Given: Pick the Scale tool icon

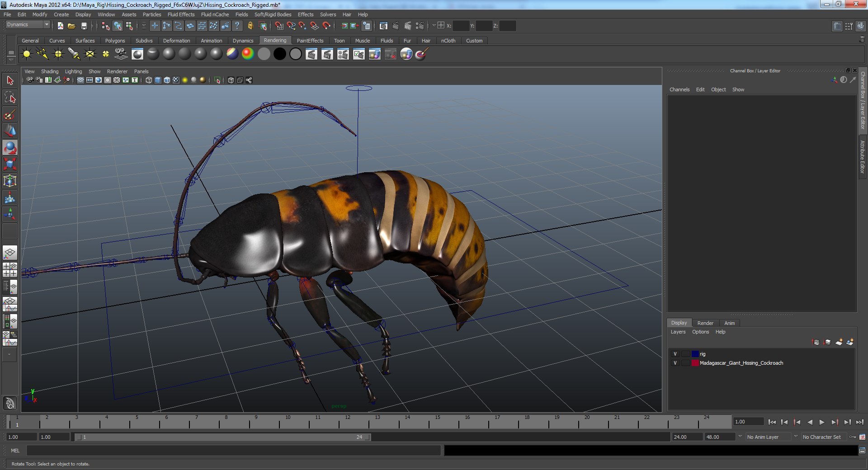Looking at the screenshot, I should pos(10,164).
